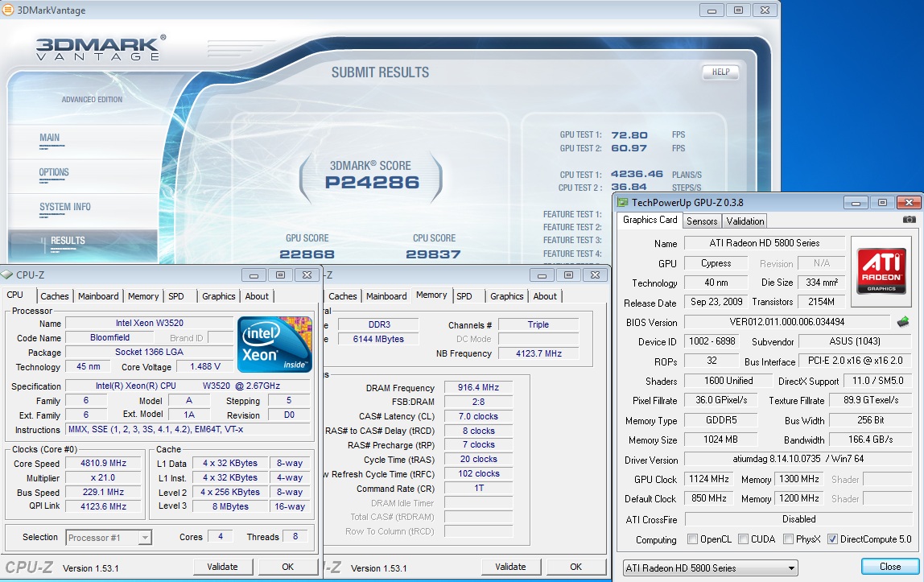Click the BIOS save chip icon in GPU-Z

(903, 322)
